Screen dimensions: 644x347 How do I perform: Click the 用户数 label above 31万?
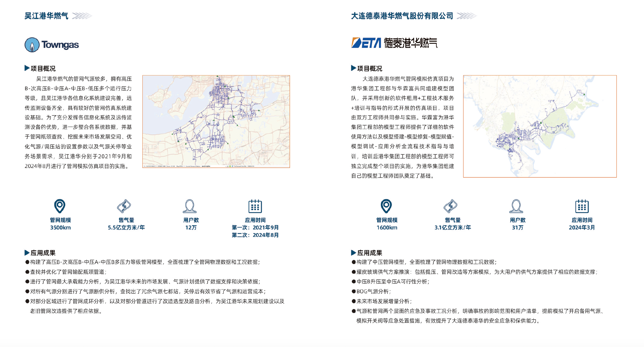tap(518, 220)
